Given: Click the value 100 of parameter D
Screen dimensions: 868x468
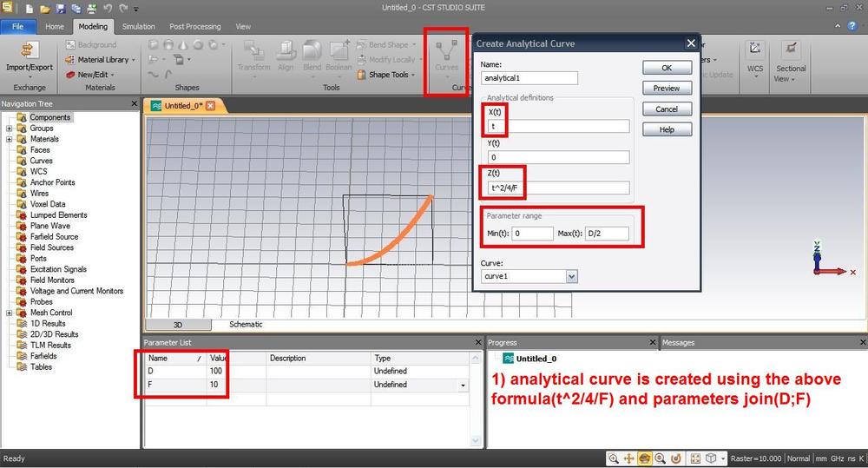Looking at the screenshot, I should pos(216,371).
